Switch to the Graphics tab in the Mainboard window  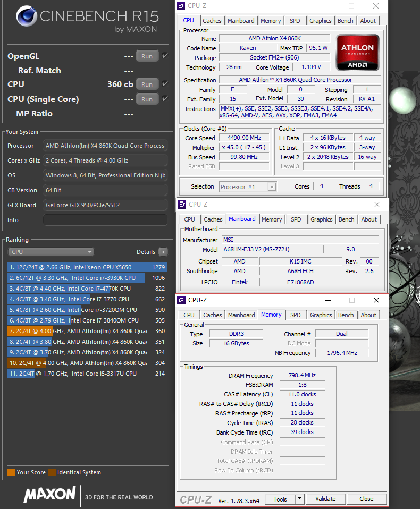click(x=321, y=219)
